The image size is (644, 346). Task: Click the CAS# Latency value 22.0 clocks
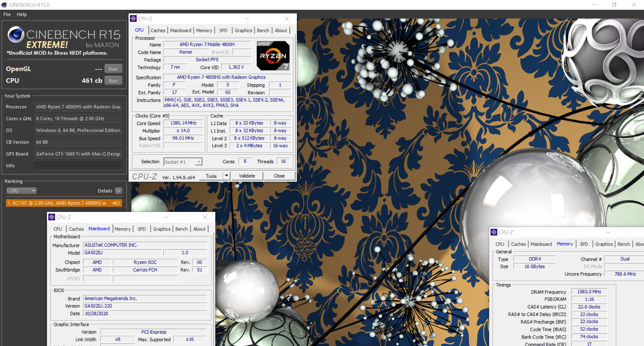(589, 307)
